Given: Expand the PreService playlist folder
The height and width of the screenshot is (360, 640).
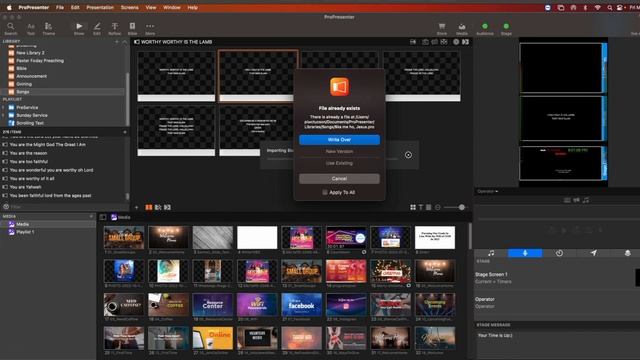Looking at the screenshot, I should click(x=4, y=107).
